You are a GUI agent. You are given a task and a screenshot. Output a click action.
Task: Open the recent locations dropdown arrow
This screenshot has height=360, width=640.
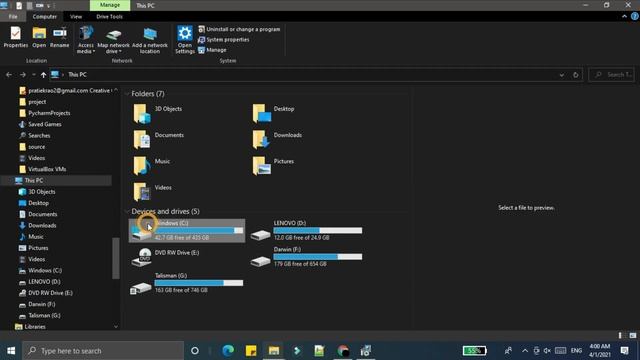(x=33, y=75)
